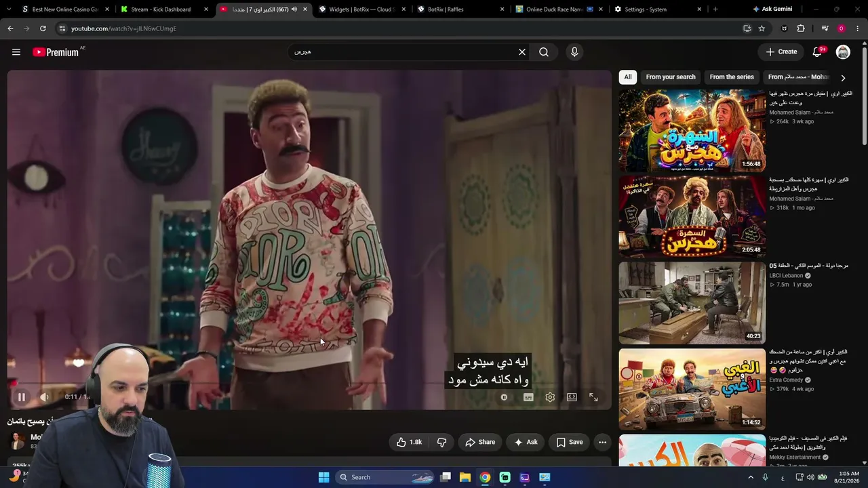Open the YouTube guide hamburger menu
This screenshot has width=868, height=488.
[16, 52]
